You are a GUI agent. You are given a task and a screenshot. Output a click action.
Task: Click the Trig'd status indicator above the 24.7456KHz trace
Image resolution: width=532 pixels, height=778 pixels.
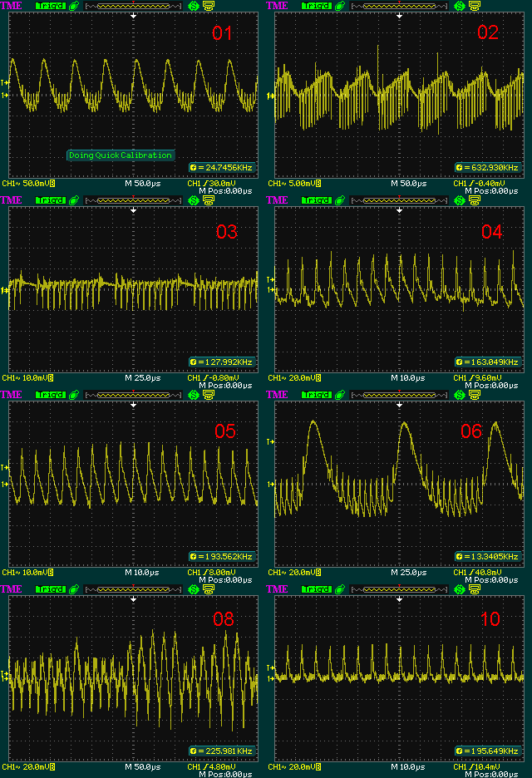[x=51, y=6]
